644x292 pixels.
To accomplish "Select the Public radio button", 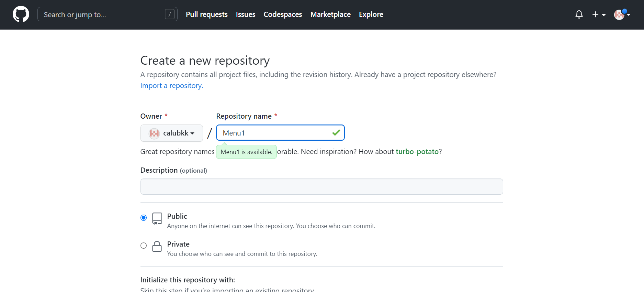I will click(144, 218).
